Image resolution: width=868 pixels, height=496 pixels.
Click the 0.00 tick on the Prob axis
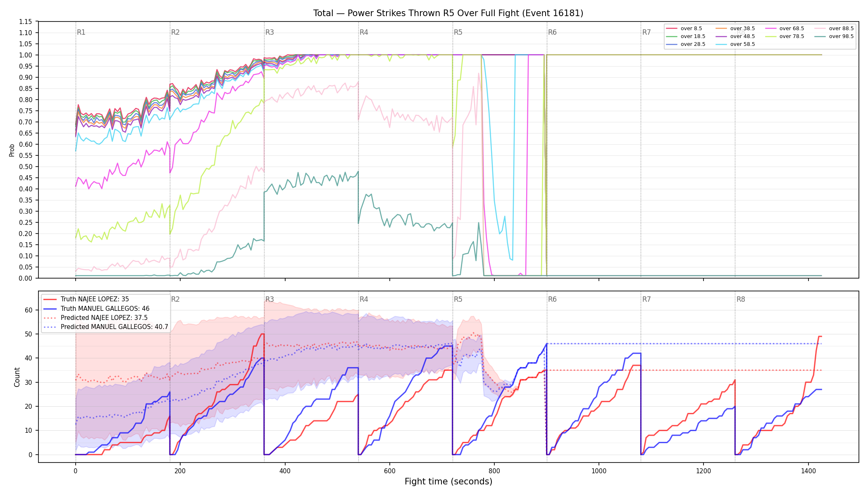tap(26, 278)
